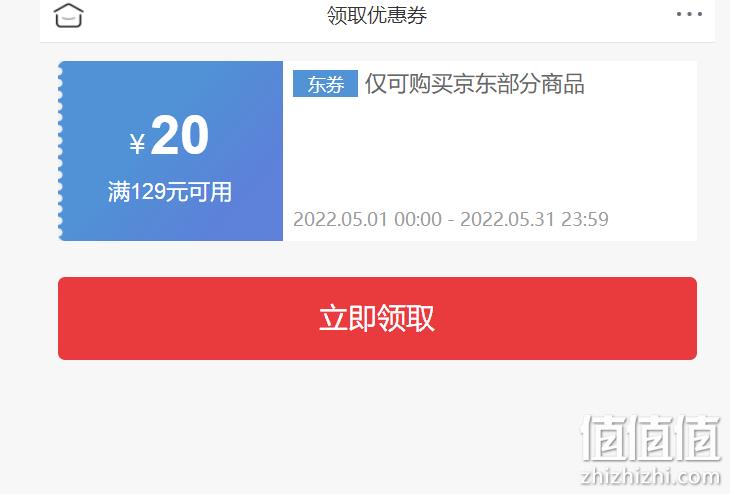Click the first 值 character in the watermark
The height and width of the screenshot is (494, 730).
point(603,438)
